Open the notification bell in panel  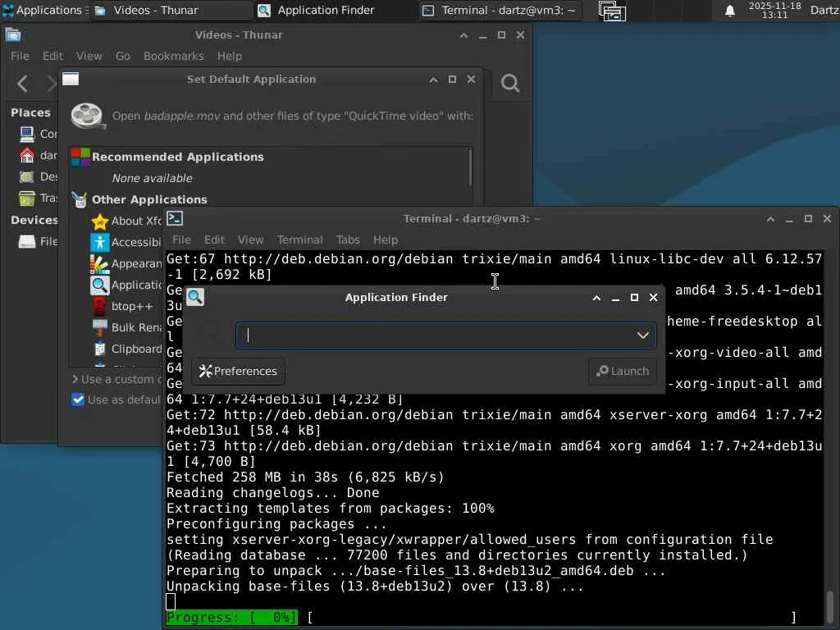[x=729, y=11]
